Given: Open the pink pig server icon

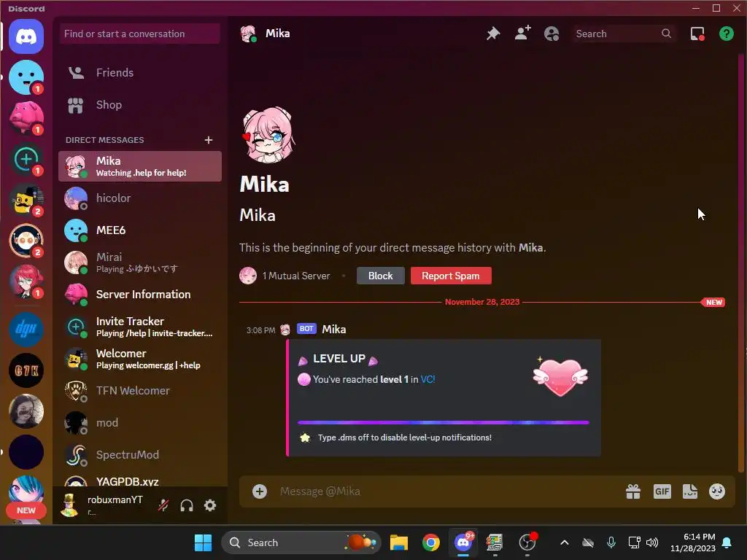Looking at the screenshot, I should pos(26,118).
